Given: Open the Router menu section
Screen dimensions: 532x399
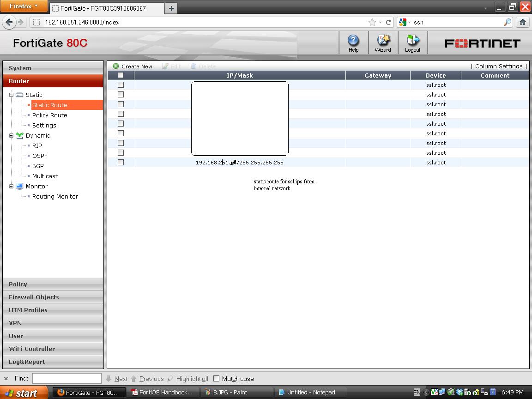Looking at the screenshot, I should [x=53, y=81].
